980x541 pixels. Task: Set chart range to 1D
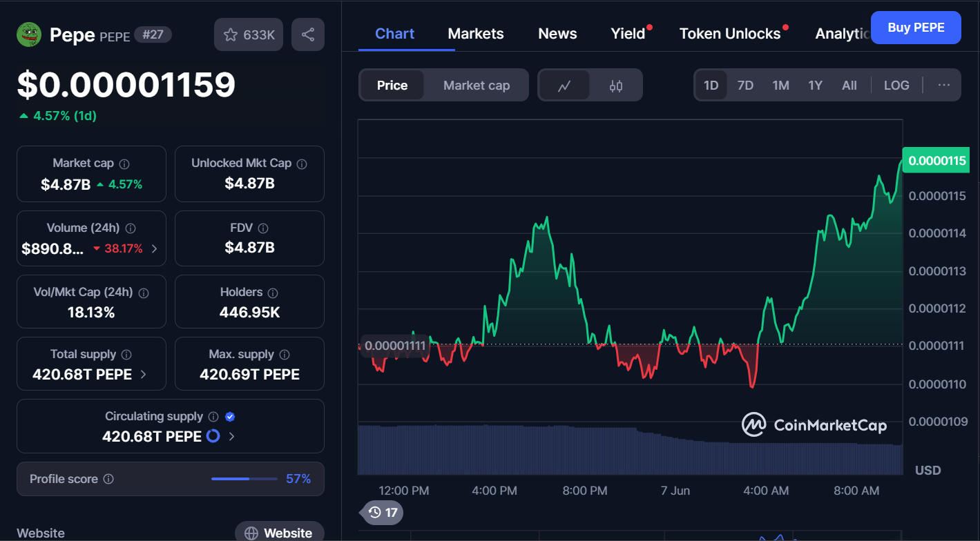point(711,86)
